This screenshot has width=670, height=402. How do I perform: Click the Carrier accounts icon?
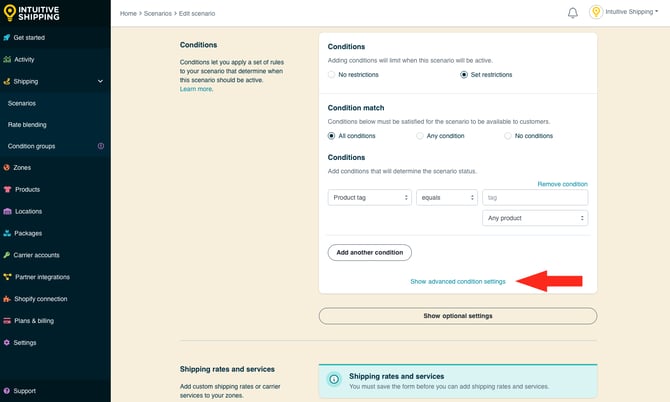(x=8, y=255)
